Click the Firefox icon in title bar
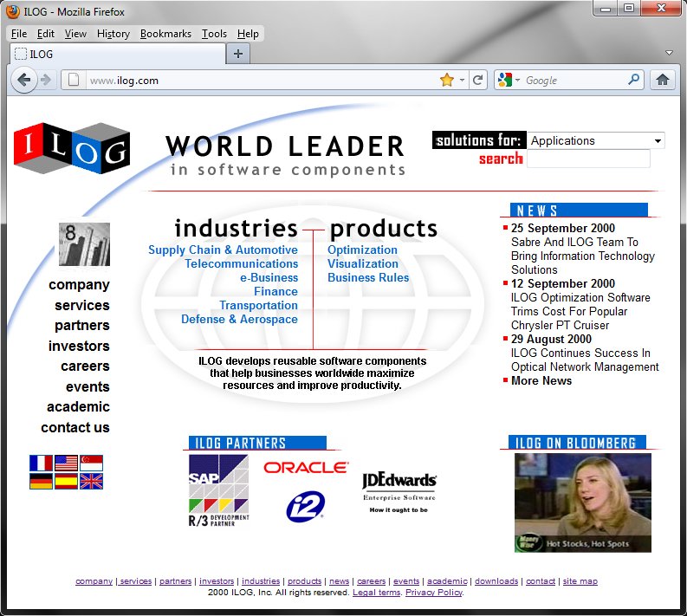The image size is (687, 616). click(x=13, y=11)
